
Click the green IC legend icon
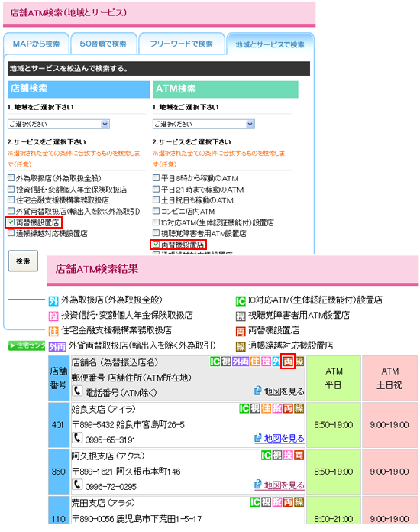[241, 301]
